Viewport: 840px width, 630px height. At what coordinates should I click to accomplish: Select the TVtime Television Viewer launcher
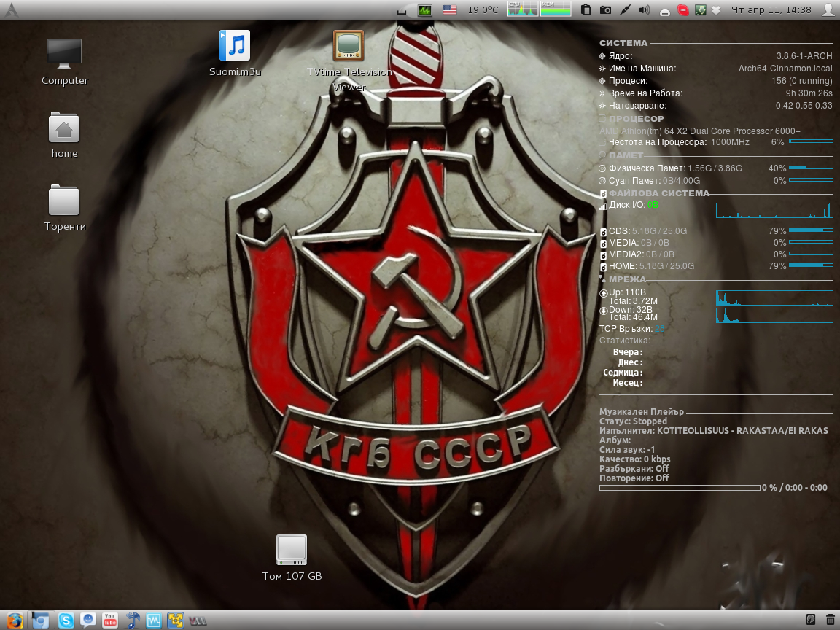pyautogui.click(x=349, y=61)
